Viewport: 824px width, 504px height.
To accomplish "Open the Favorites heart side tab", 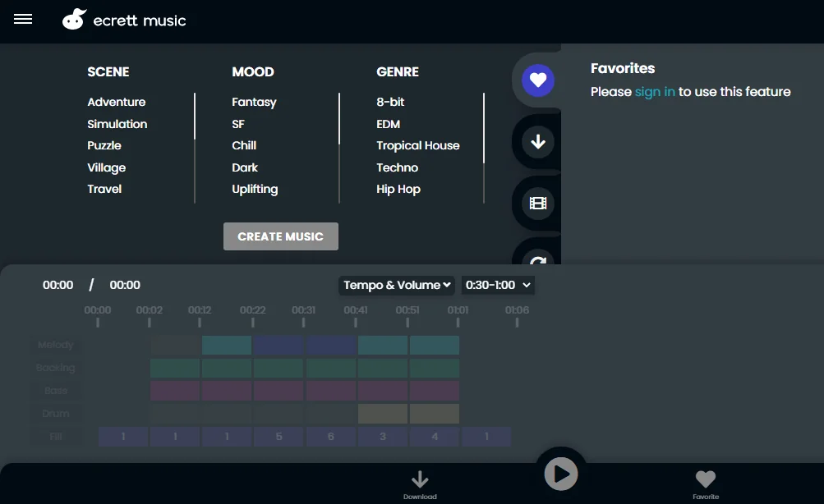I will pos(538,80).
